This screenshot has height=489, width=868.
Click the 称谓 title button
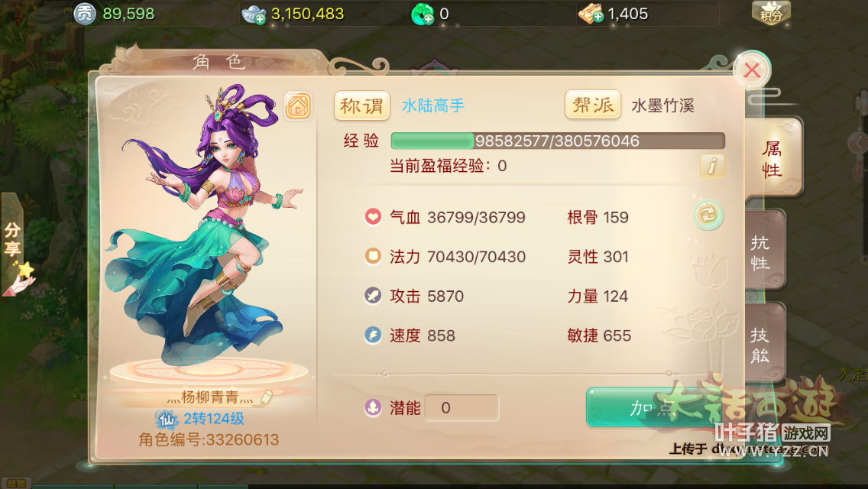coord(361,105)
